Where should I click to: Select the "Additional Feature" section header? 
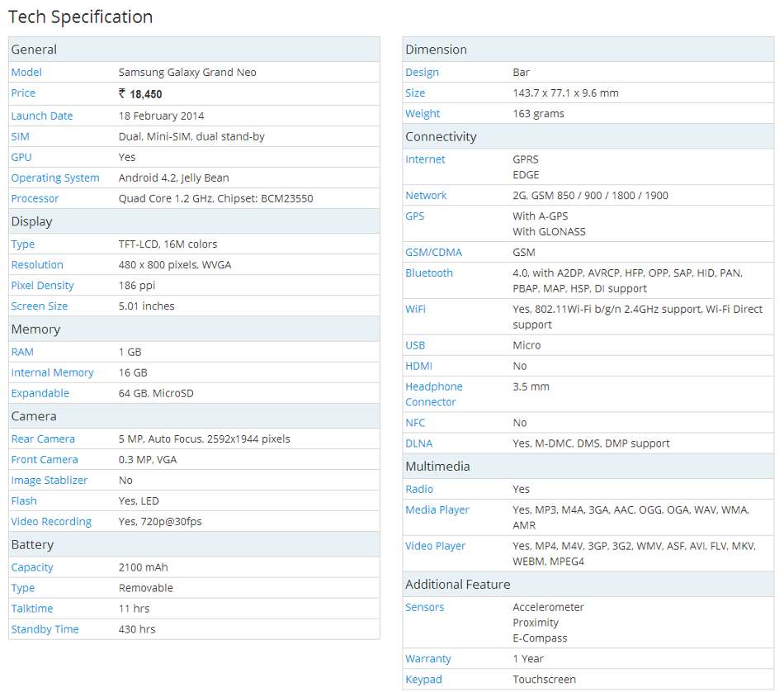458,585
